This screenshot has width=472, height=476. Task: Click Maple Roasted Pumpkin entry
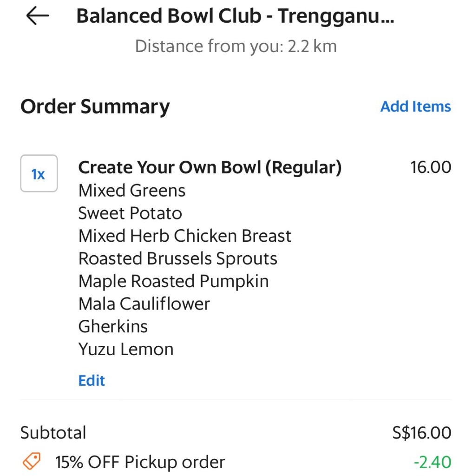pos(173,282)
